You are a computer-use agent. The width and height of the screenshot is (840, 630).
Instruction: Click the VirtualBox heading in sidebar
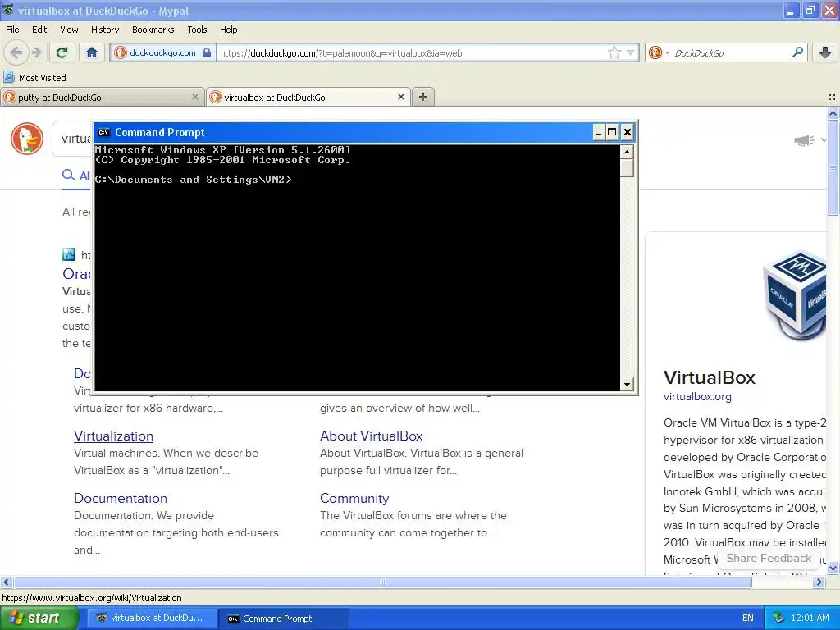pos(710,377)
